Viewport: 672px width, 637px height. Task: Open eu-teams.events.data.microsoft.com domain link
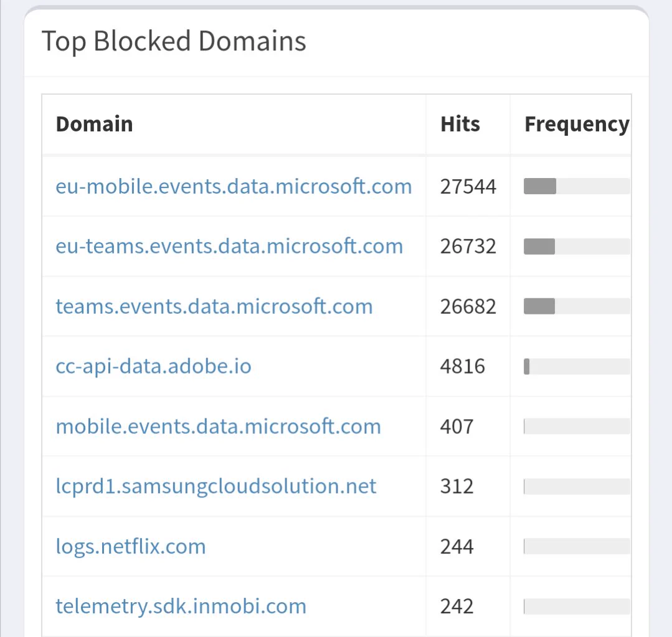(x=229, y=247)
